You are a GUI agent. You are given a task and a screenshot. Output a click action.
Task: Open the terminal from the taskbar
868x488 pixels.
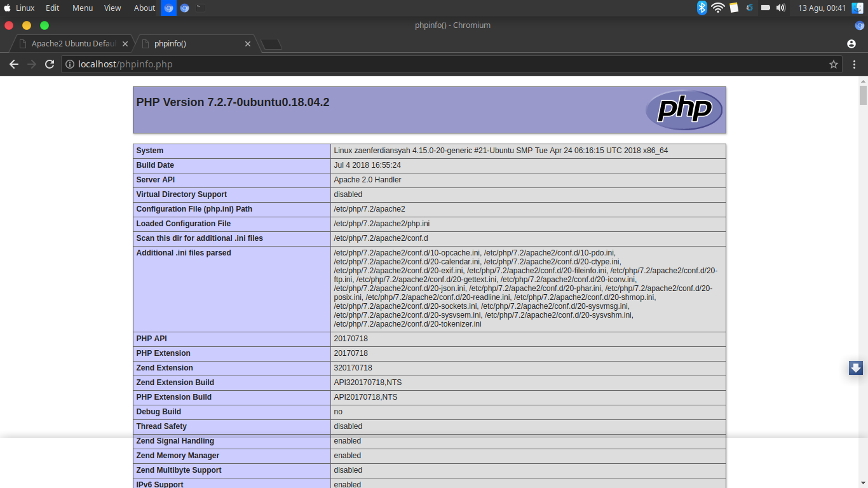click(x=199, y=8)
